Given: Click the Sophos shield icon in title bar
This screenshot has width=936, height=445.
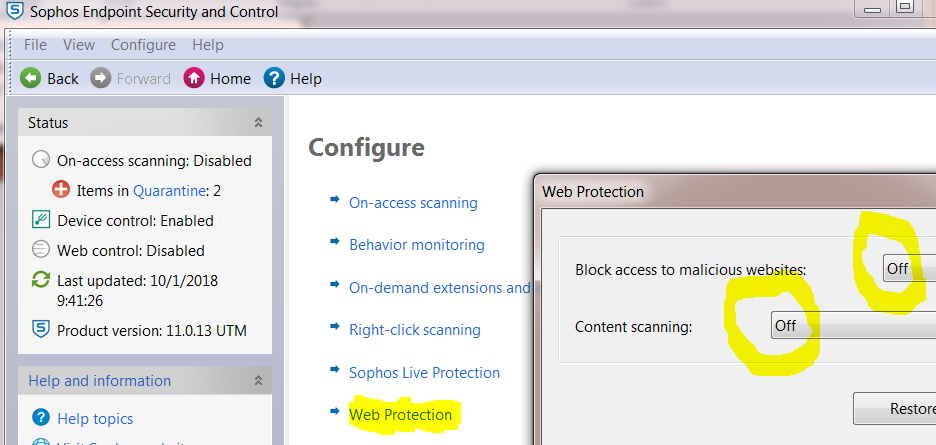Looking at the screenshot, I should tap(13, 10).
